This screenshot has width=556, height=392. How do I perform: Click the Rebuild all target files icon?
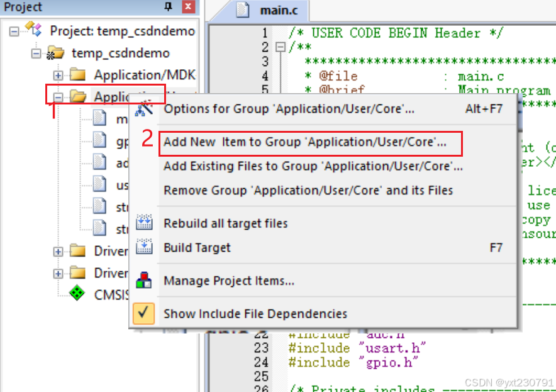(144, 223)
